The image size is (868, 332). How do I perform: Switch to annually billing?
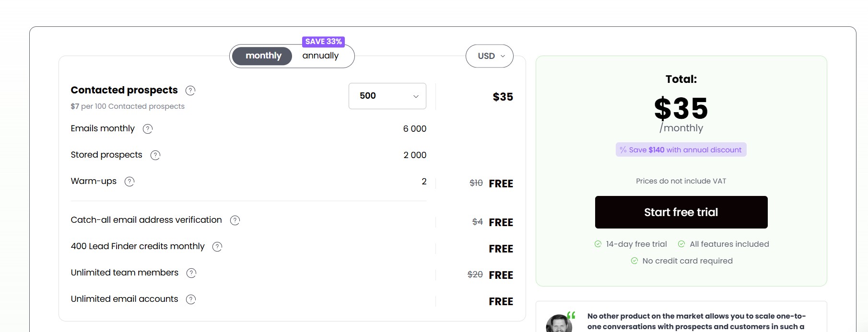pos(320,56)
